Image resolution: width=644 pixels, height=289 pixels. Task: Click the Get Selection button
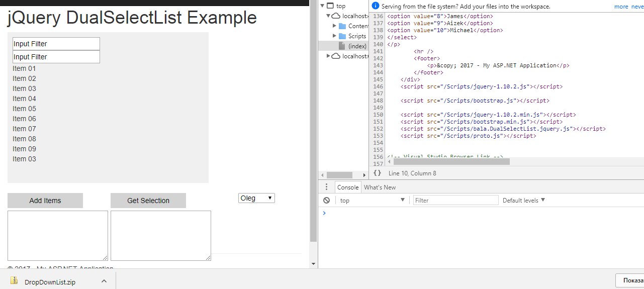(148, 201)
